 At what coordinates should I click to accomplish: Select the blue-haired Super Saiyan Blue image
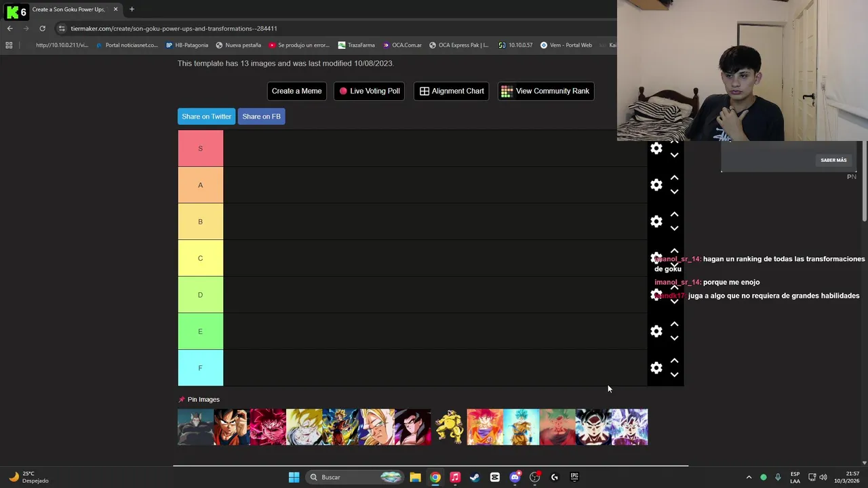[521, 427]
